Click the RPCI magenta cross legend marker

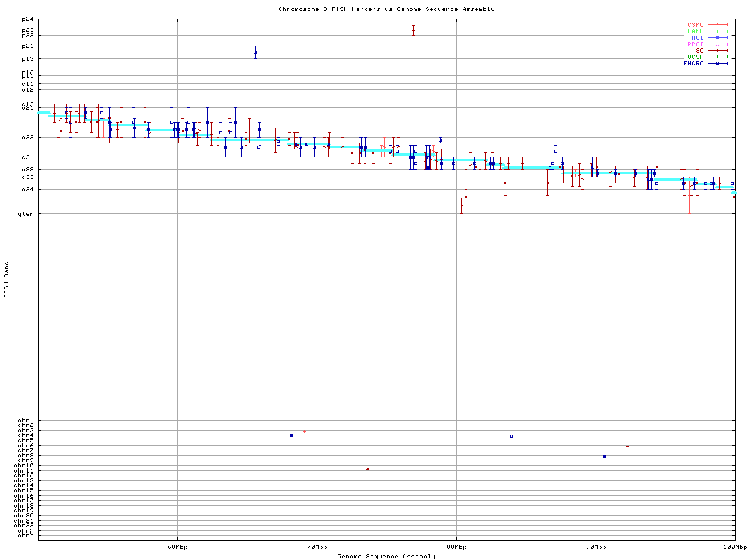pos(717,44)
